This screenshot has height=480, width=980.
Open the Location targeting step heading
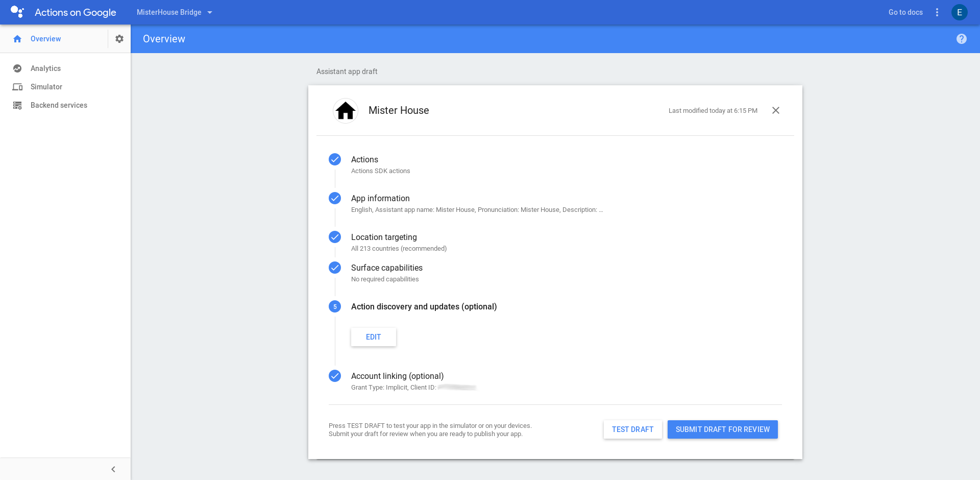384,237
